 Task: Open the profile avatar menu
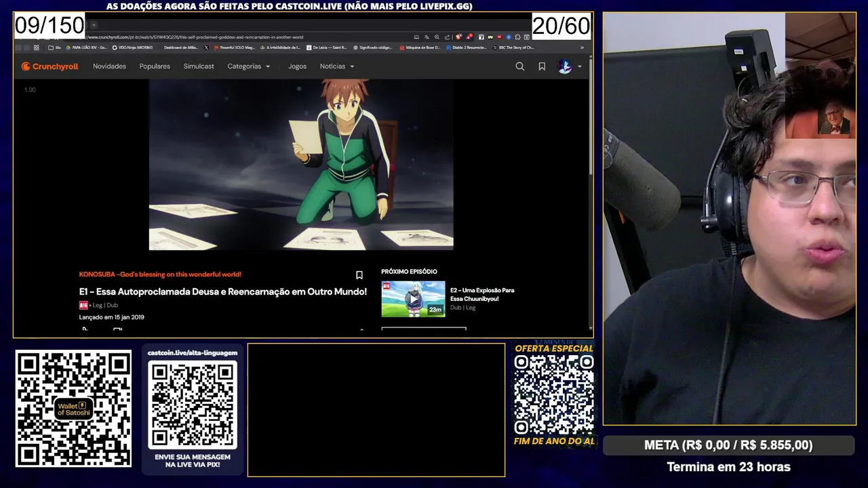click(x=564, y=66)
